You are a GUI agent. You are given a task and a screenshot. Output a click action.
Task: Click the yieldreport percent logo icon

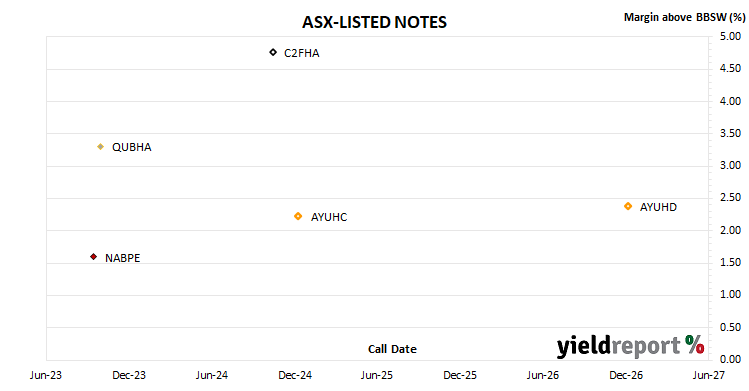[x=695, y=344]
